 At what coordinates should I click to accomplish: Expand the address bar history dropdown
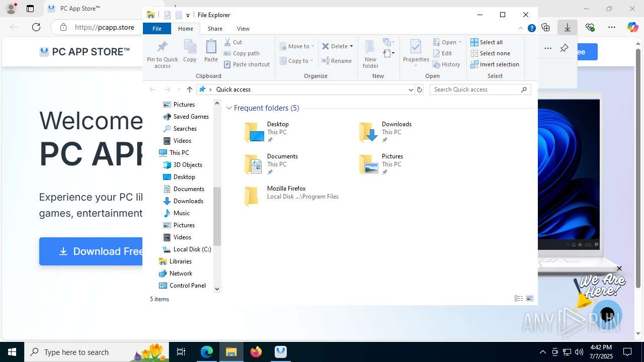point(411,89)
